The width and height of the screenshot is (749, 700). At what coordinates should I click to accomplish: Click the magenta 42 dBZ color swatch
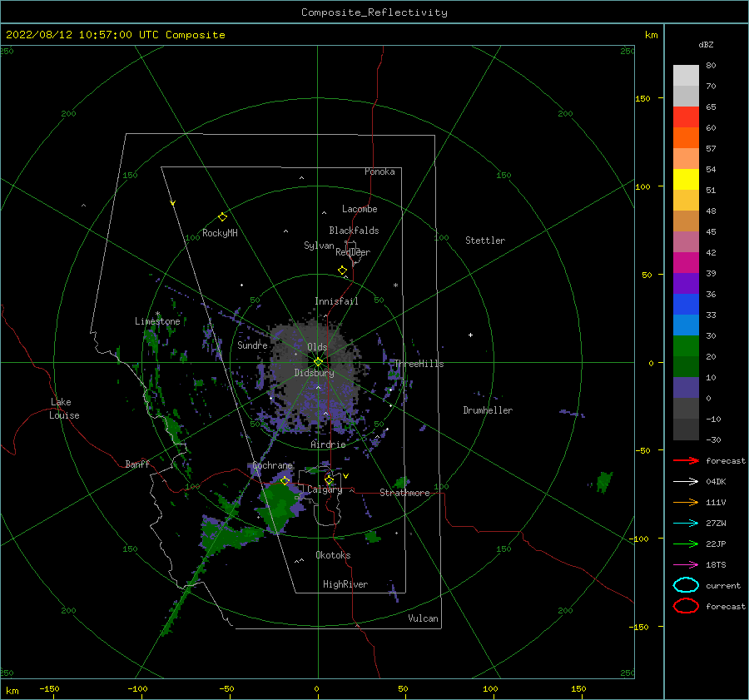point(686,263)
